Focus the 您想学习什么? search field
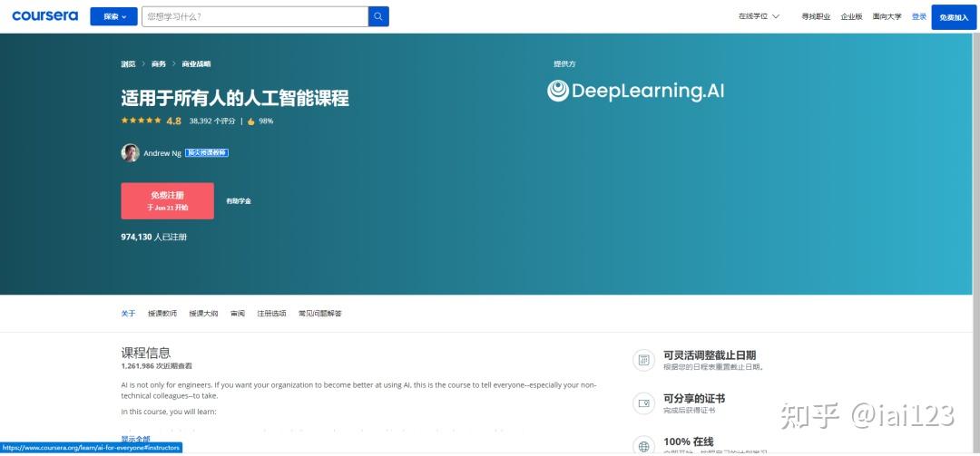Screen dimensions: 980x456 coord(255,17)
